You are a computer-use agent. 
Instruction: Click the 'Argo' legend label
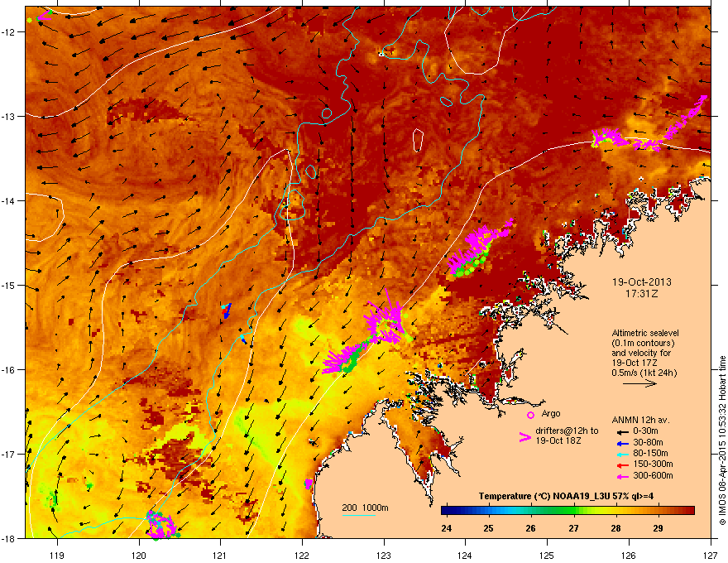551,413
